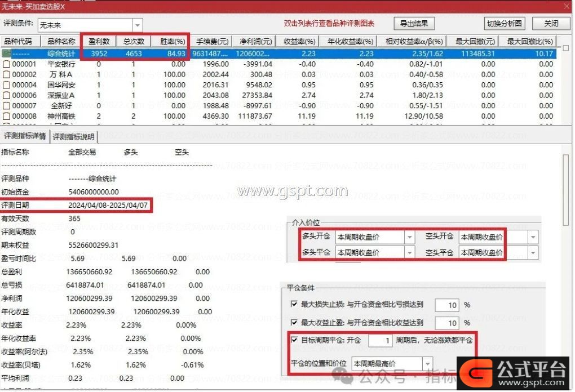The height and width of the screenshot is (392, 575).
Task: Disable the 最大收益止盈 checkbox
Action: click(294, 323)
